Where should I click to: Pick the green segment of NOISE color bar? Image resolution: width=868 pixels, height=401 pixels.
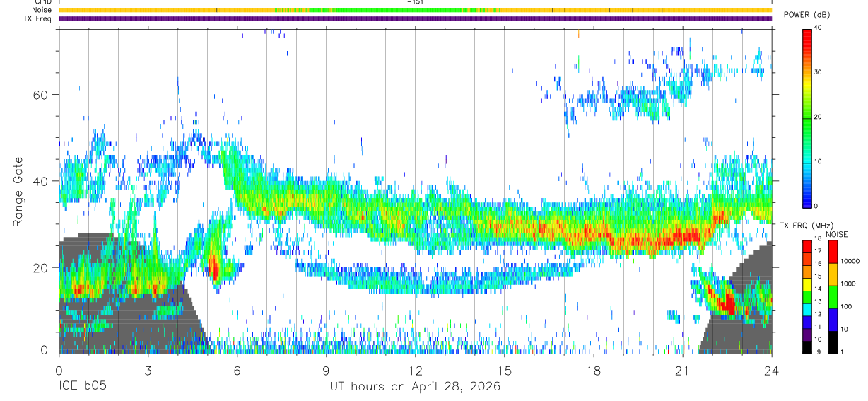pyautogui.click(x=833, y=296)
